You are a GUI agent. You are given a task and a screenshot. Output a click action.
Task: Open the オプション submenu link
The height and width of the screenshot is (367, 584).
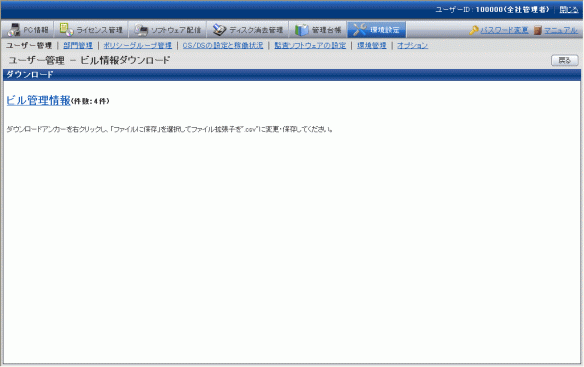click(x=412, y=45)
